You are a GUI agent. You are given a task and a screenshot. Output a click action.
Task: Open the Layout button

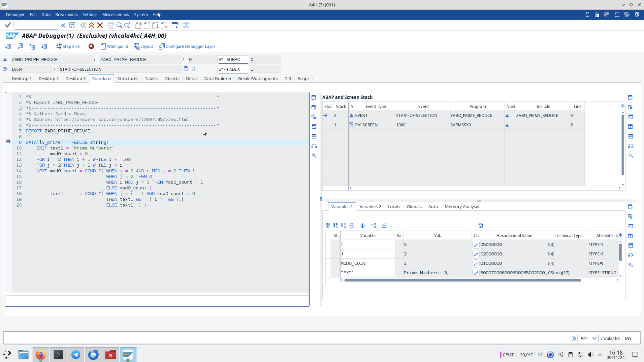[143, 46]
